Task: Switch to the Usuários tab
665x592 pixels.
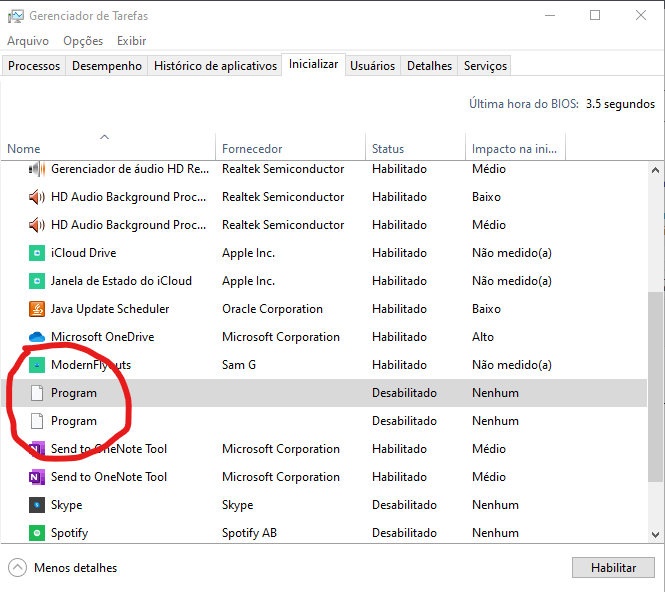Action: point(372,66)
